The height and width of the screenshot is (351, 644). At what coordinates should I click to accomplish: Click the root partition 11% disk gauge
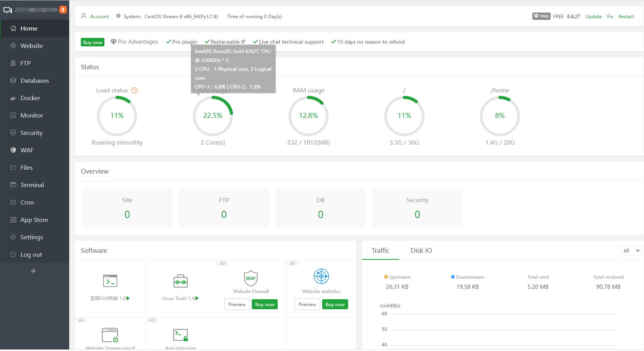click(404, 116)
